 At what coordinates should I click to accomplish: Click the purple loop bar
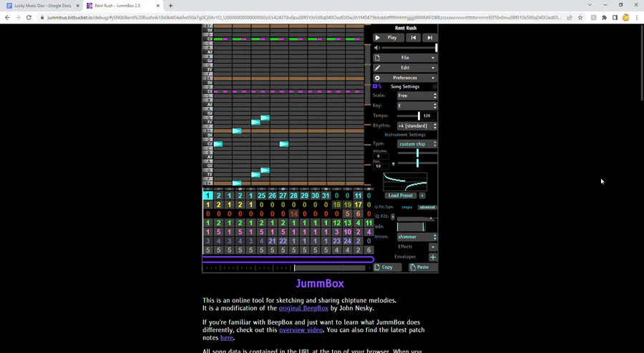(288, 259)
